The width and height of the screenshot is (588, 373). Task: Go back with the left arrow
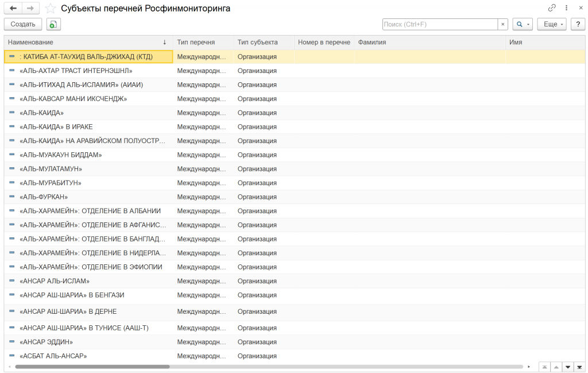point(13,8)
